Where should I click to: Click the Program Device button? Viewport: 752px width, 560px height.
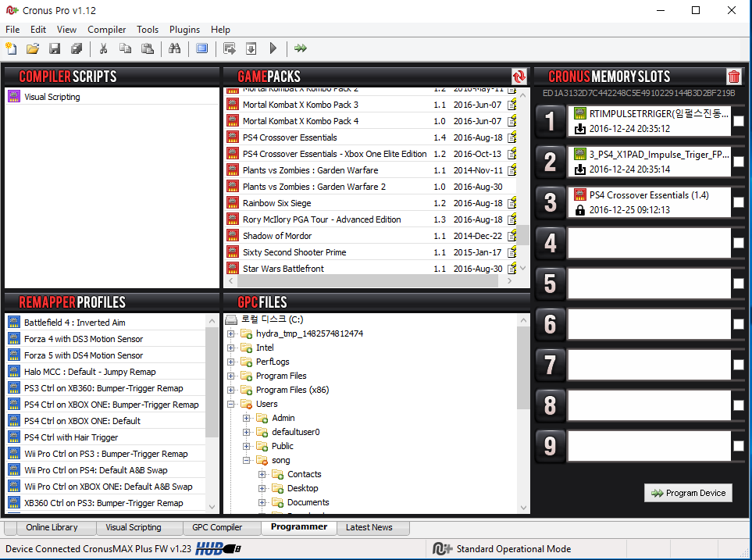click(x=688, y=493)
